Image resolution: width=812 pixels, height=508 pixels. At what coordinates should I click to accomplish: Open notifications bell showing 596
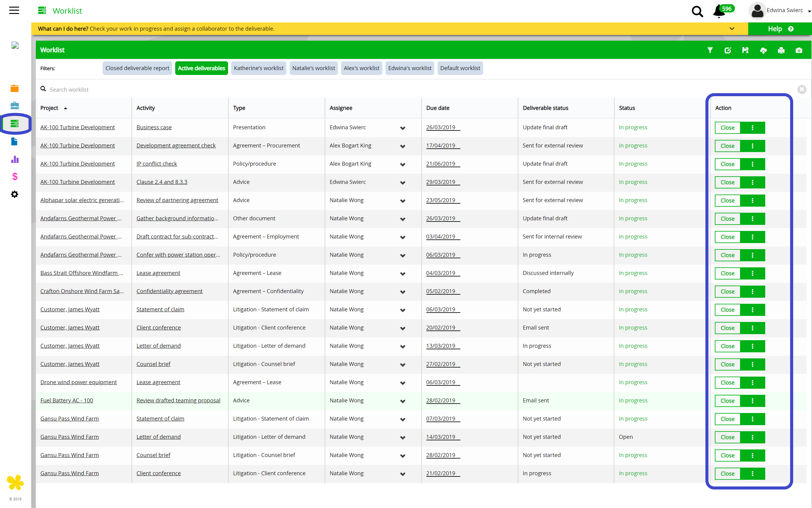[x=719, y=11]
